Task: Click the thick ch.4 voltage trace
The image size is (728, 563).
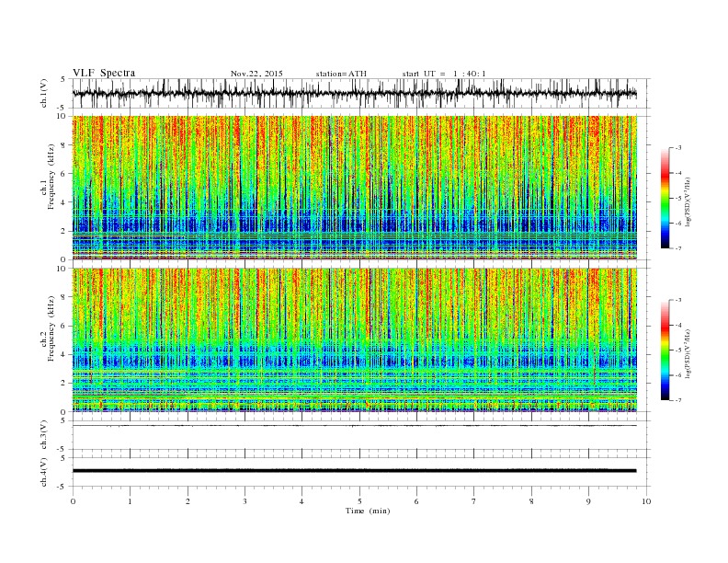Action: click(355, 471)
